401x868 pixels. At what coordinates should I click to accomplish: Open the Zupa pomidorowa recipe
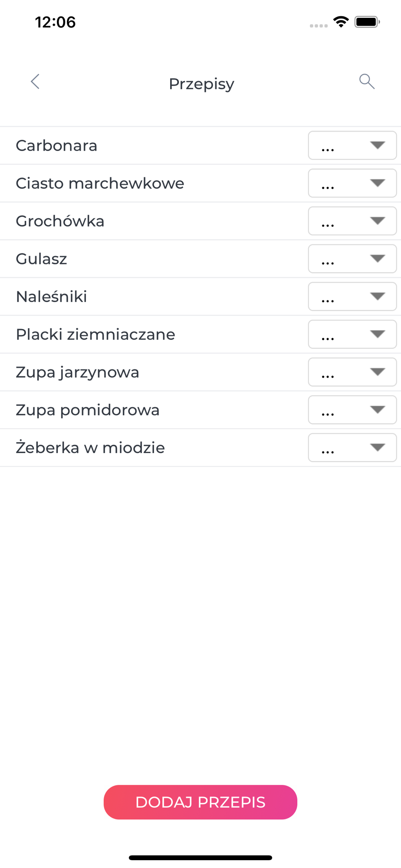tap(88, 410)
